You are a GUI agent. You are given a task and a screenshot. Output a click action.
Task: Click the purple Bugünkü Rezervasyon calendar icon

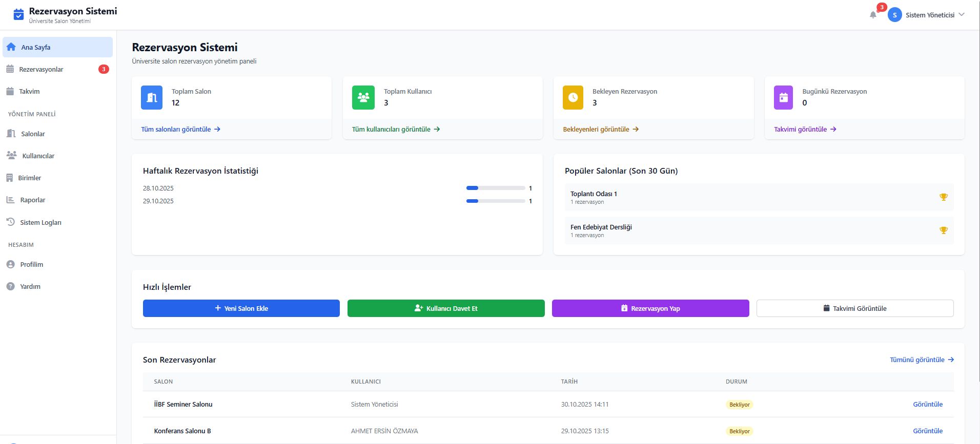tap(783, 97)
